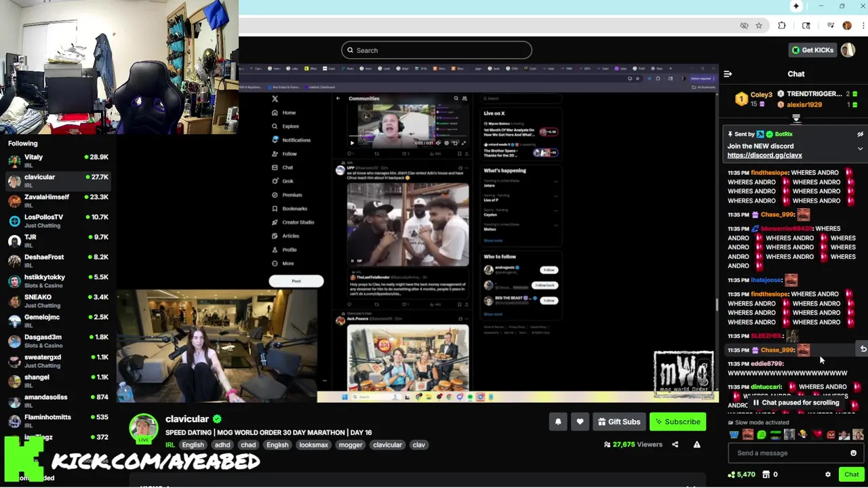Click the play icon on the streamed X video
This screenshot has width=868, height=488.
[352, 142]
